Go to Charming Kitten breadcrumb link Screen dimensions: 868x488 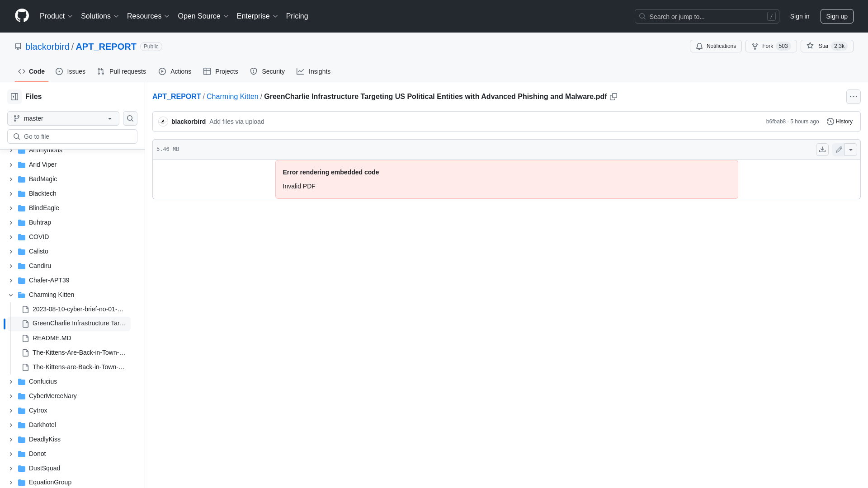click(x=232, y=97)
